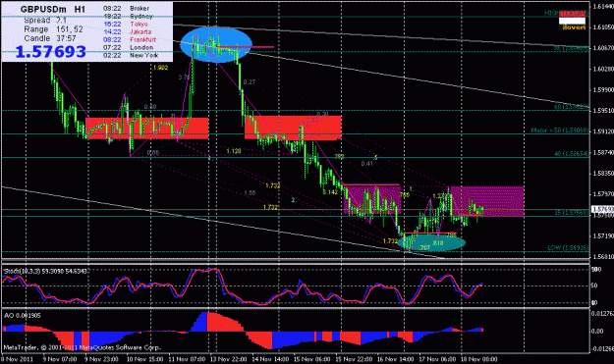Viewport: 614px width, 364px height.
Task: Click the 1.58740 price axis value
Action: pos(603,152)
